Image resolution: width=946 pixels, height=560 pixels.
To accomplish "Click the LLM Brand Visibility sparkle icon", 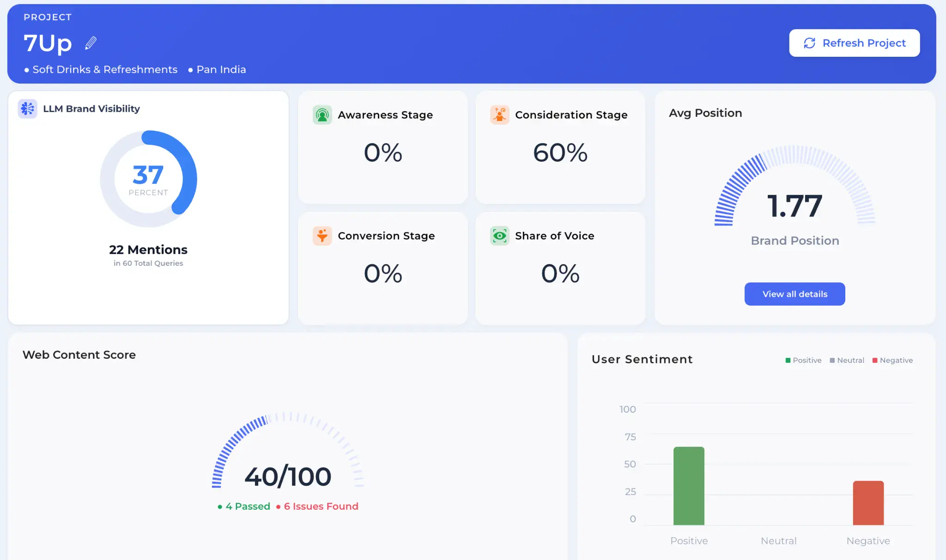I will click(x=28, y=108).
